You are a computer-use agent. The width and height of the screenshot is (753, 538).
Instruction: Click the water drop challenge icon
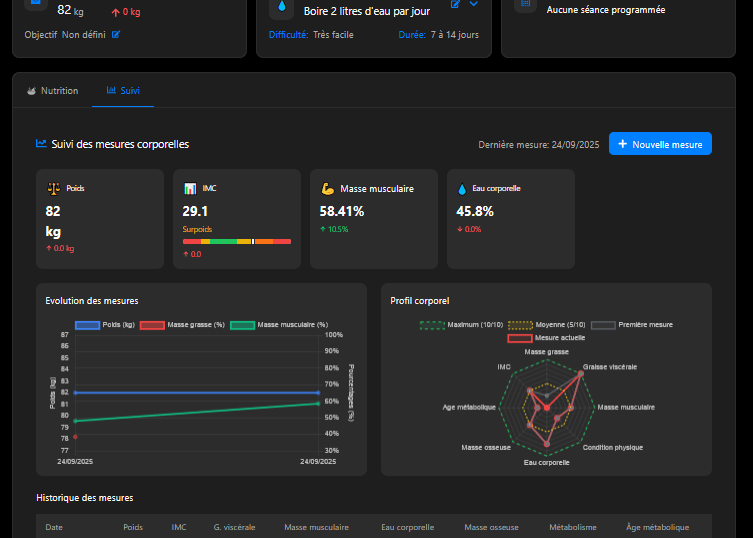[x=282, y=7]
